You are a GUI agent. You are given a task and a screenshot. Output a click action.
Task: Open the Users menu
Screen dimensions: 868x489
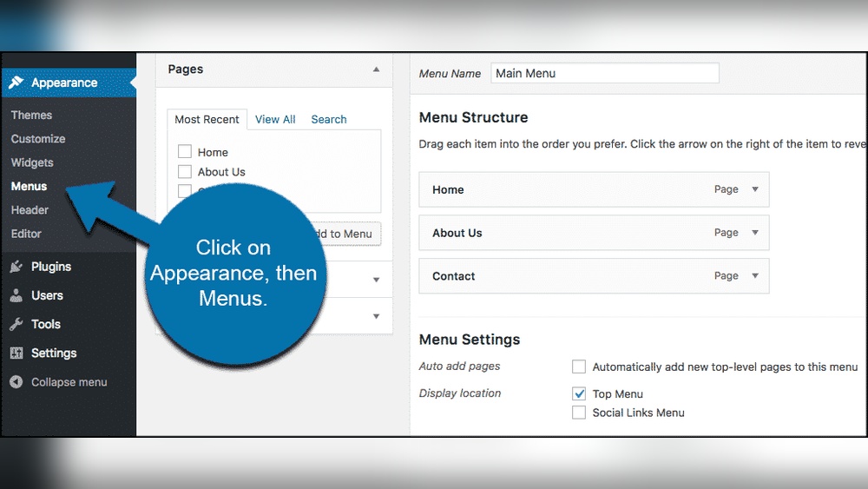[47, 295]
